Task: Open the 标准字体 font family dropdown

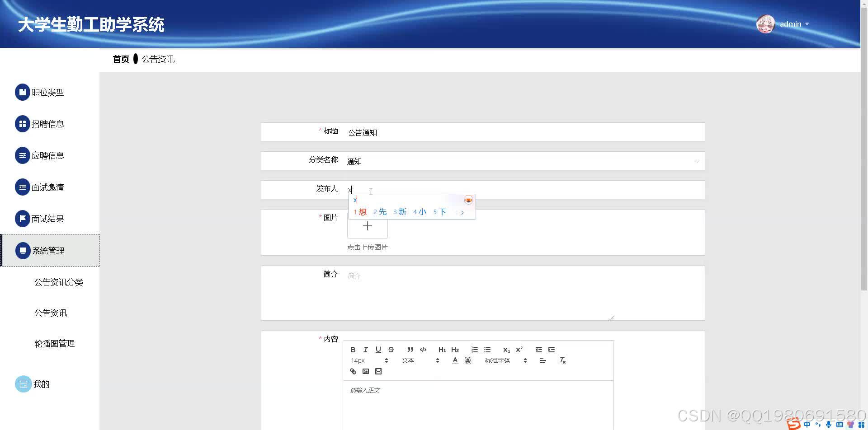Action: click(497, 360)
